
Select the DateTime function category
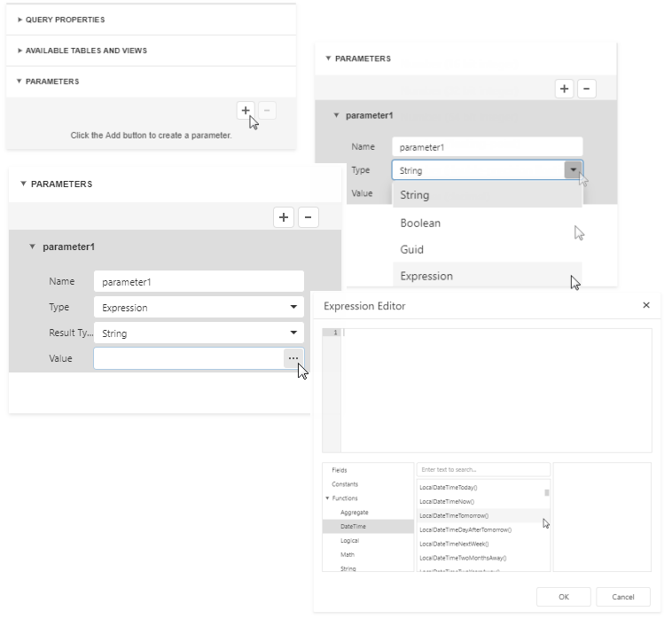tap(354, 527)
